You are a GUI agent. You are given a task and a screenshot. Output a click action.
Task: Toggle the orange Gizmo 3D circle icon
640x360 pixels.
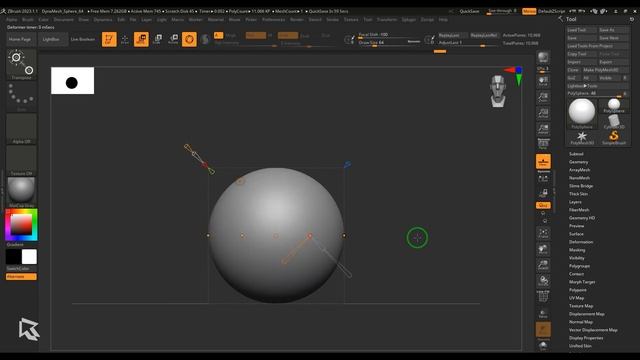(189, 39)
